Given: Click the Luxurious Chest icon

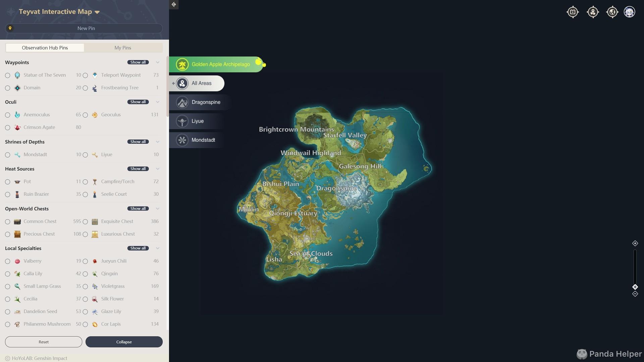Looking at the screenshot, I should coord(95,234).
